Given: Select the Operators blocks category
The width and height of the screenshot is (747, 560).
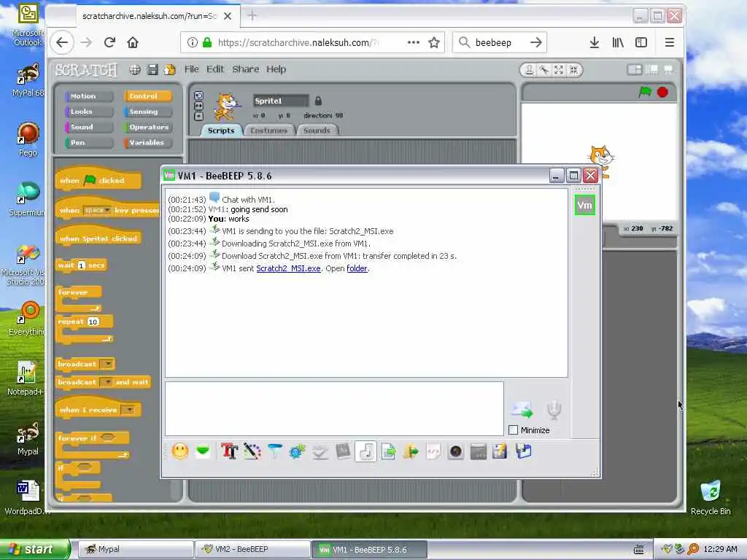Looking at the screenshot, I should click(147, 127).
